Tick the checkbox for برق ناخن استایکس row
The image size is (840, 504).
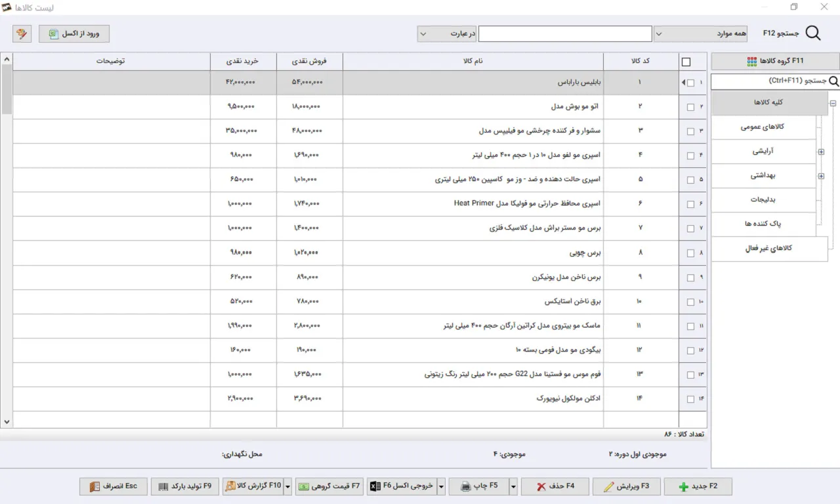click(690, 302)
